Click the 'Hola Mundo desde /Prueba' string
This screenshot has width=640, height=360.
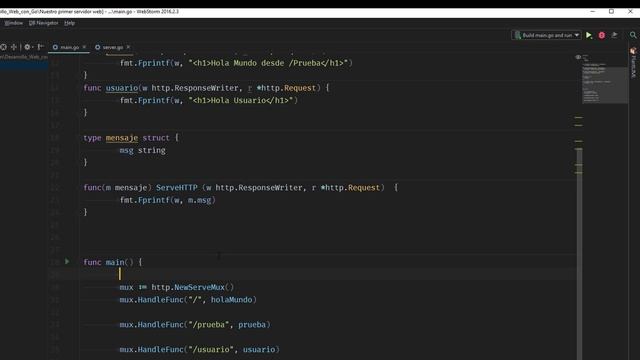coord(268,63)
